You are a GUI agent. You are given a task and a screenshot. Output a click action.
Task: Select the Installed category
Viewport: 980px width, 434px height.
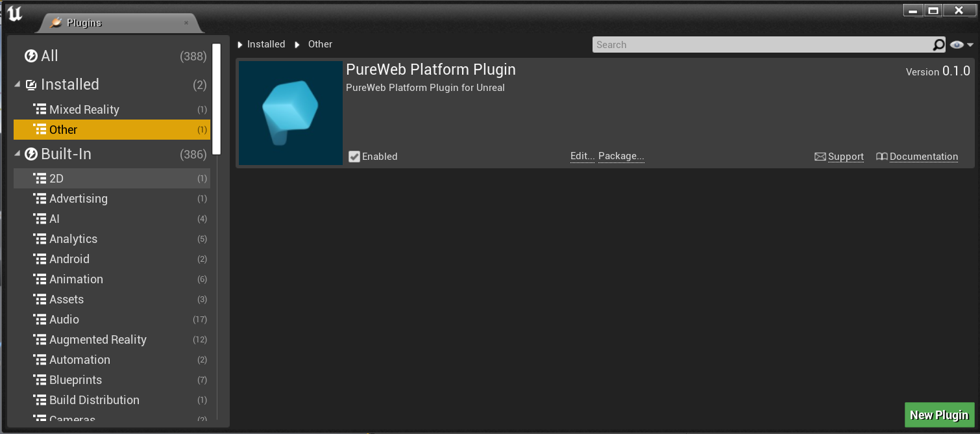112,84
